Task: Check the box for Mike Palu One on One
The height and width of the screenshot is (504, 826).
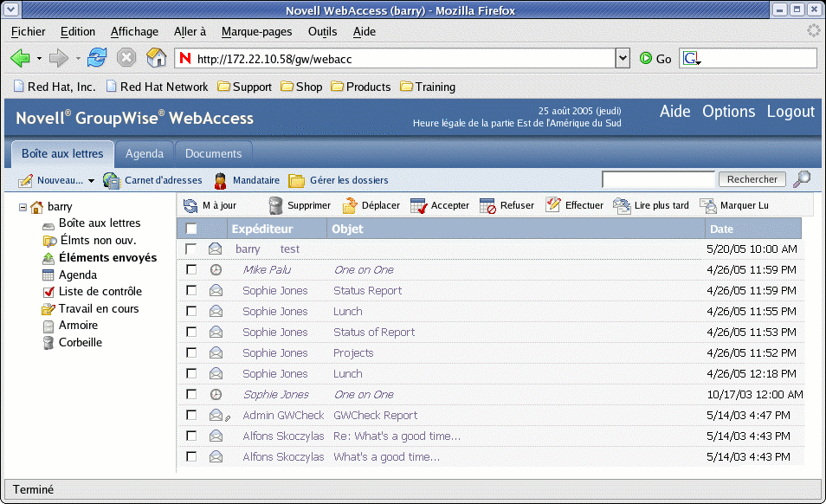Action: (191, 269)
